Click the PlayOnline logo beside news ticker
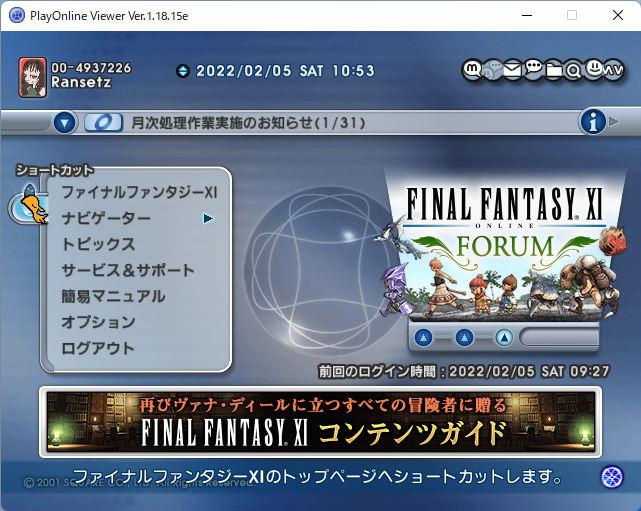 pyautogui.click(x=103, y=122)
